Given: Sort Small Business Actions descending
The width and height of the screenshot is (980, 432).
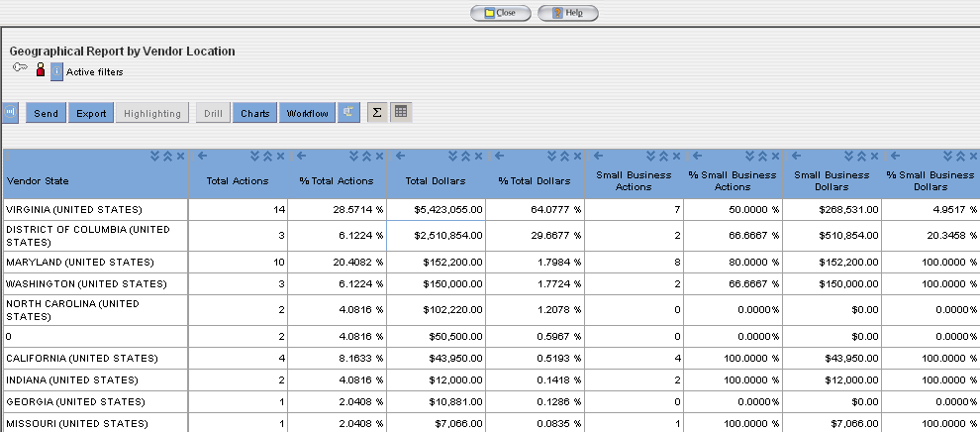Looking at the screenshot, I should [x=650, y=157].
